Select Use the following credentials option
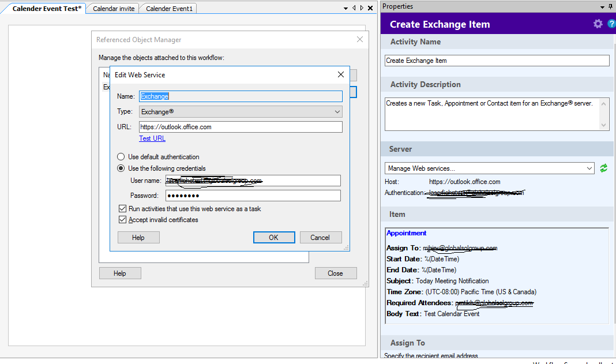616x364 pixels. (x=121, y=168)
